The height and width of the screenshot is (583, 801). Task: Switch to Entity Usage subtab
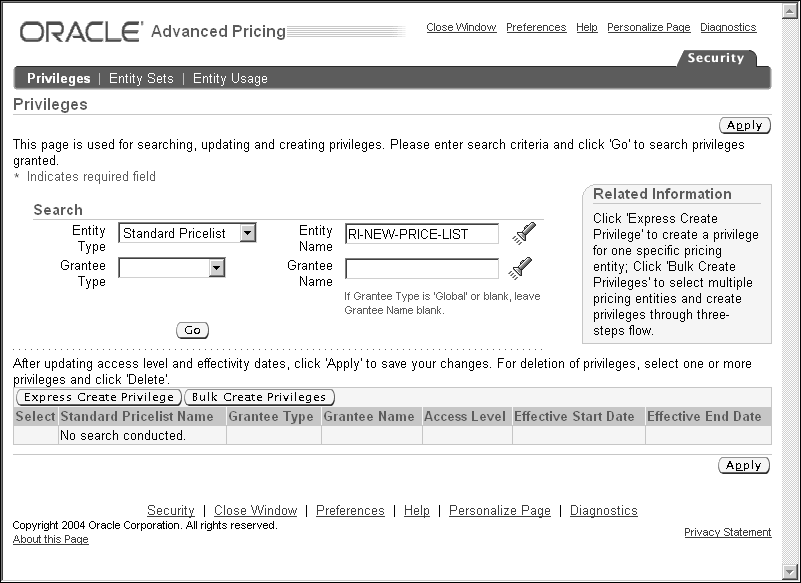230,78
